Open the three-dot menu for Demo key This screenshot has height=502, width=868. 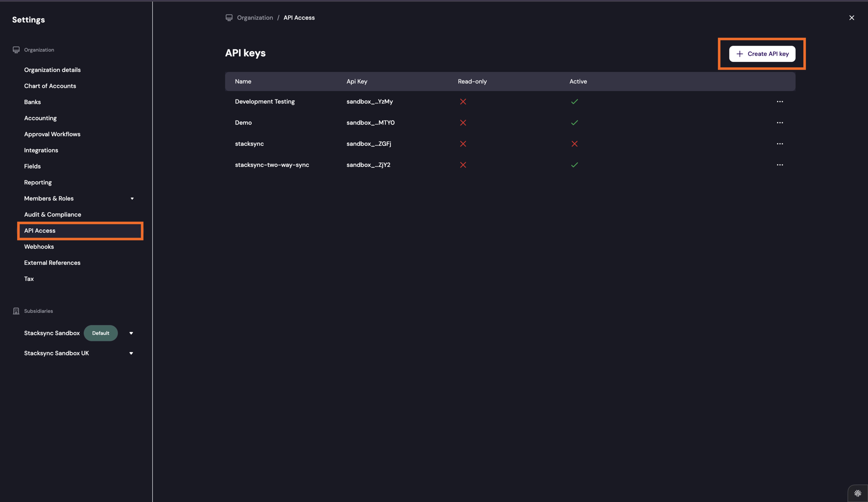pos(780,123)
